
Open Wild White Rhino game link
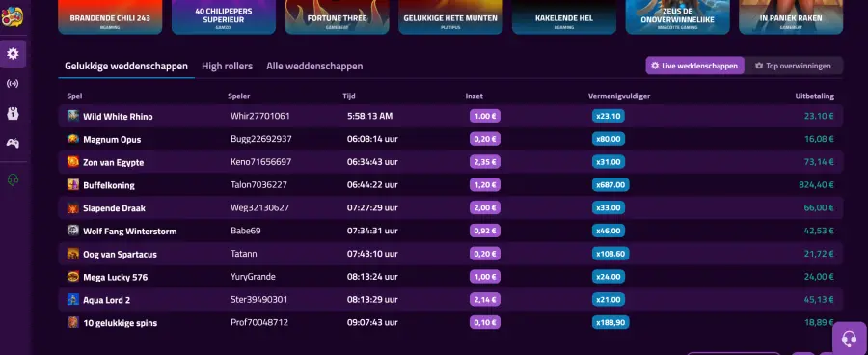118,117
